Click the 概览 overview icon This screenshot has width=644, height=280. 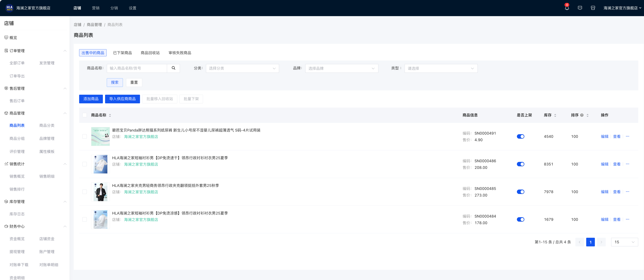pyautogui.click(x=6, y=38)
